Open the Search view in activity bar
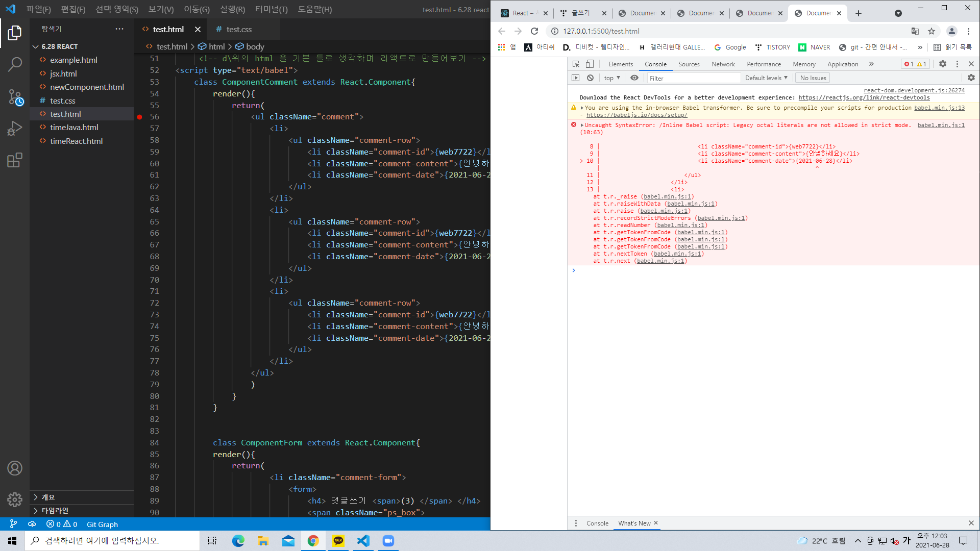 [x=15, y=64]
